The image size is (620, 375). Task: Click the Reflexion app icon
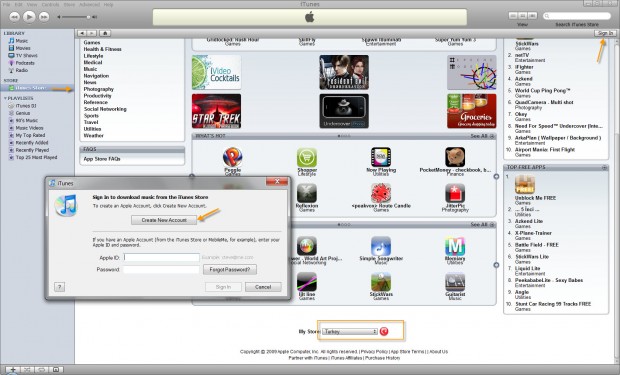[x=307, y=193]
